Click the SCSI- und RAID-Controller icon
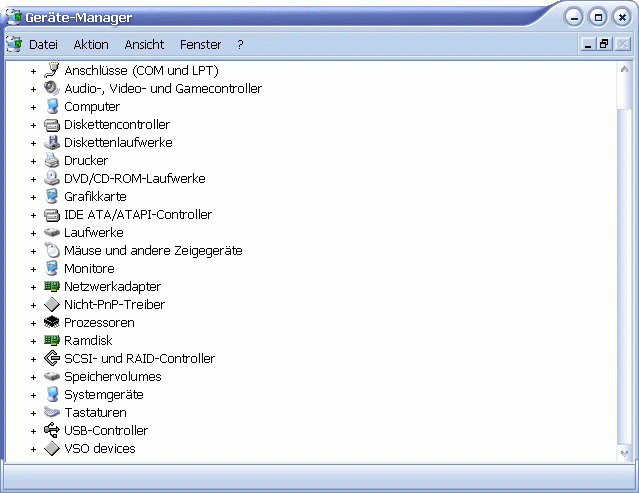 52,359
